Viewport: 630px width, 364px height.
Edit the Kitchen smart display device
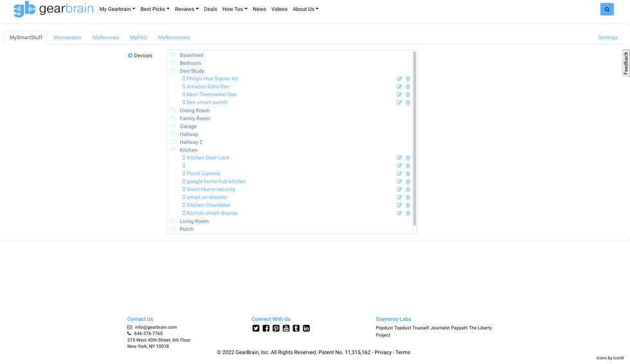click(x=399, y=213)
